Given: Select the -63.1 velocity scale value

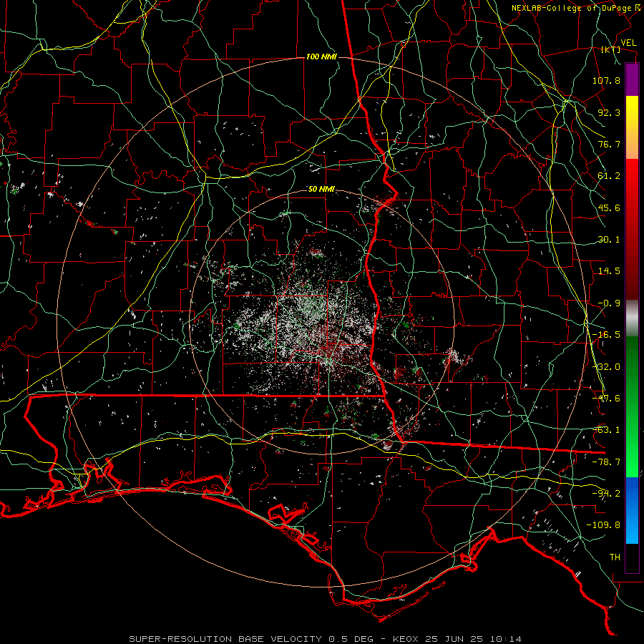Looking at the screenshot, I should pyautogui.click(x=606, y=430).
